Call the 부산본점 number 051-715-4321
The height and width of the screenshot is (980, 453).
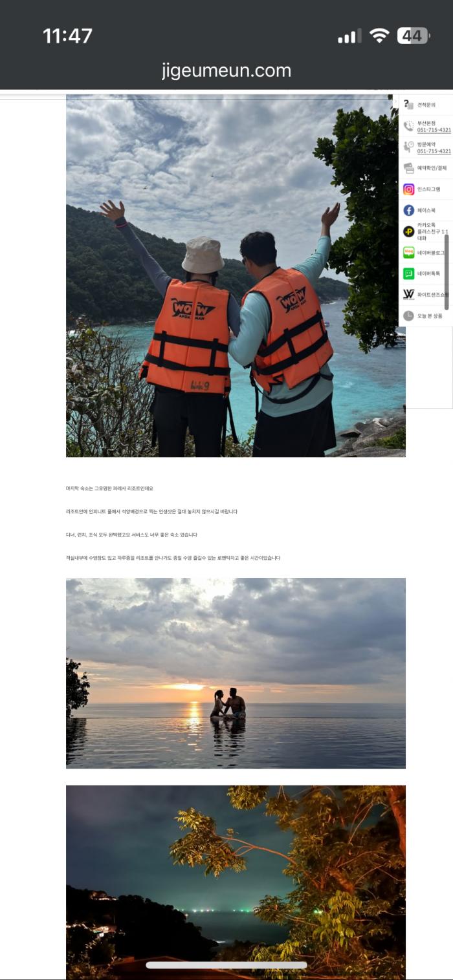pos(434,130)
